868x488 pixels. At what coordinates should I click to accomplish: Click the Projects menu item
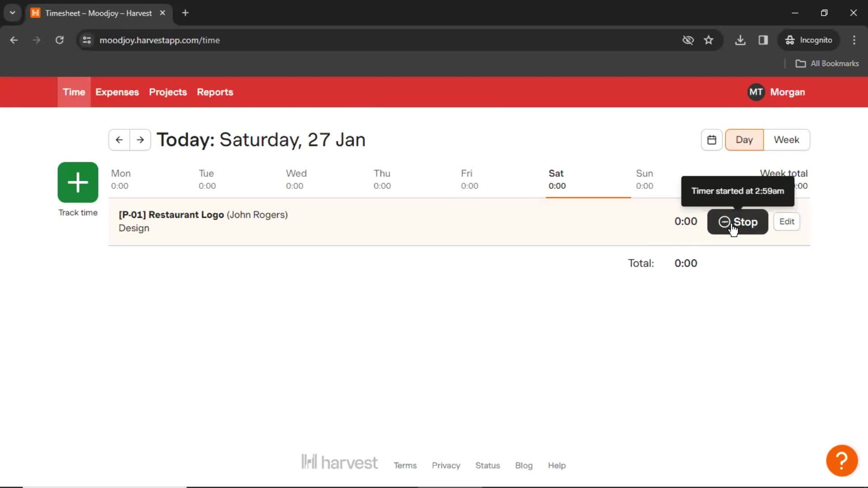168,92
